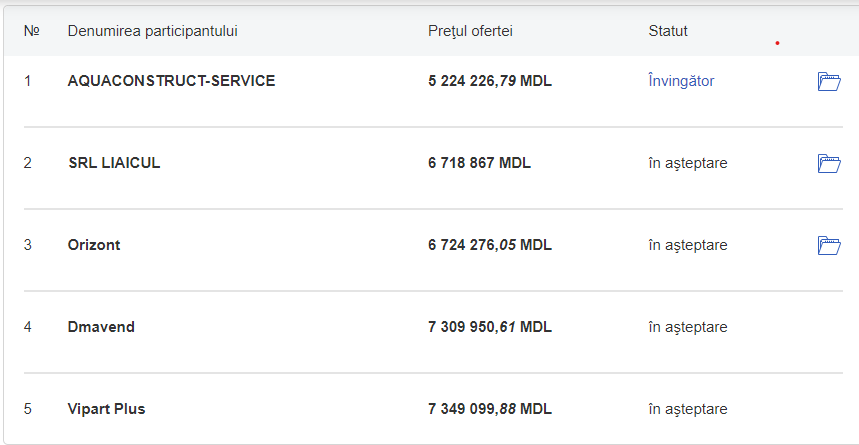Click the 7 309 950,61 MDL price
Screen dimensions: 859x445
tap(490, 327)
